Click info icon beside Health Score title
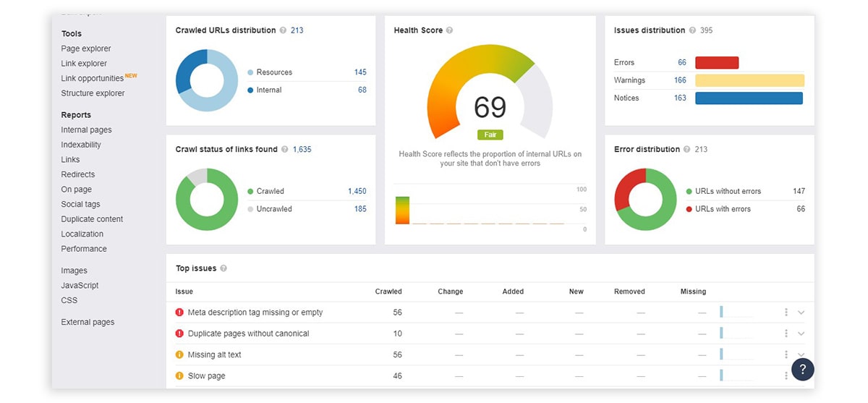The image size is (868, 403). [x=449, y=30]
